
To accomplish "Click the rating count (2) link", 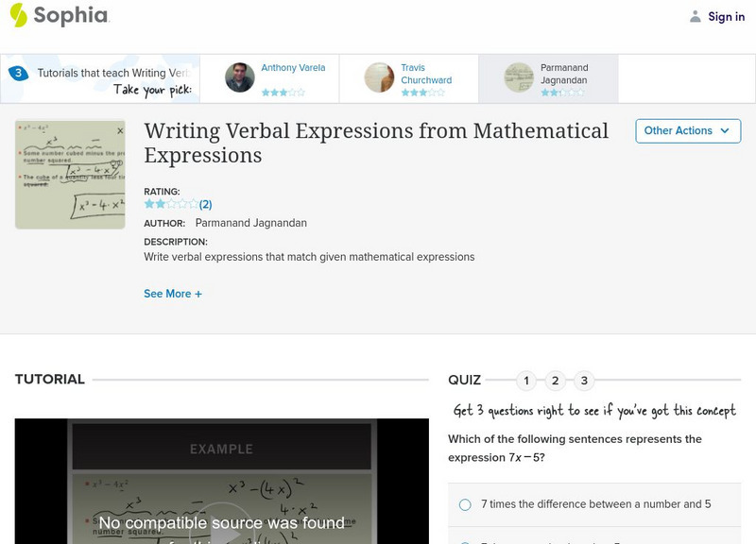I will (x=205, y=204).
